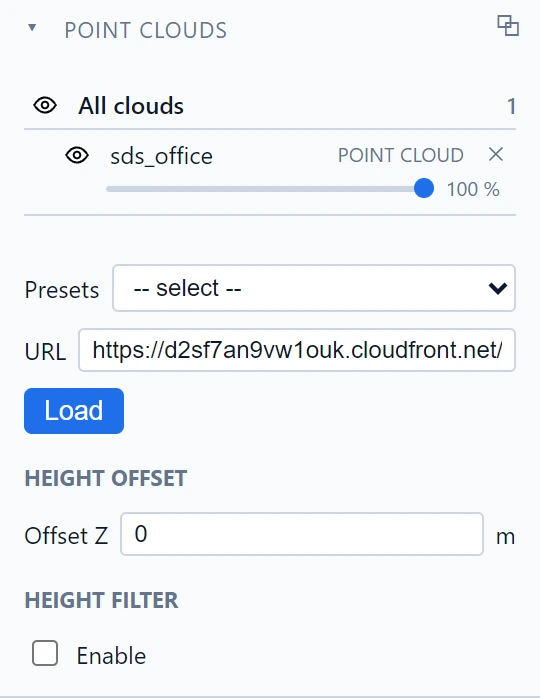Remove sds_office with the X icon
This screenshot has width=540, height=698.
tap(495, 154)
